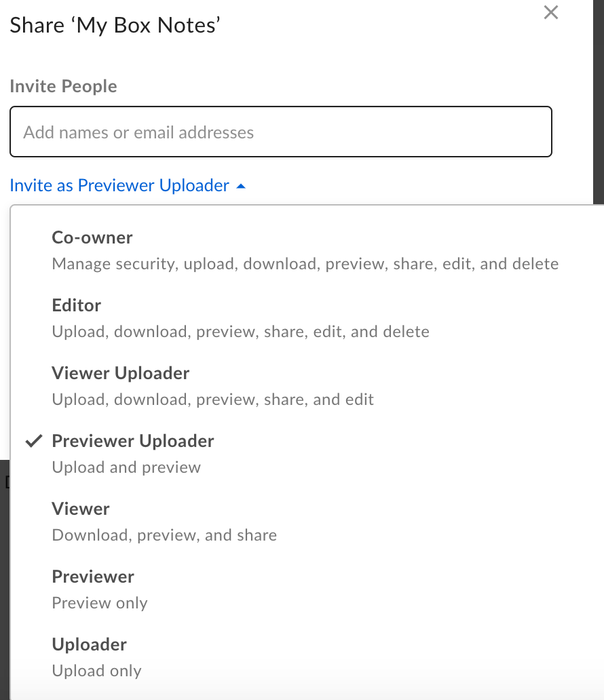Click the dialog title 'Share My Box Notes'
This screenshot has height=700, width=604.
coord(115,25)
